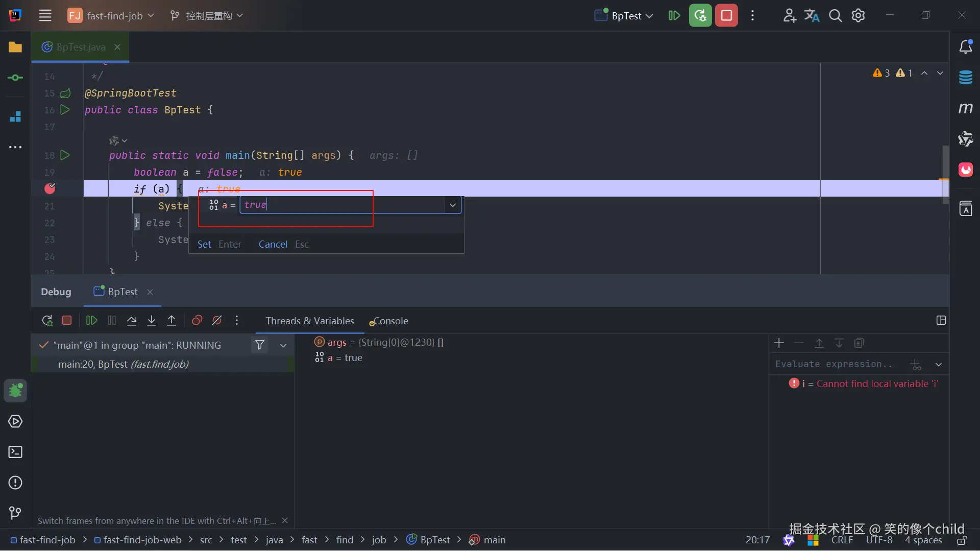The image size is (980, 551).
Task: Stop BpTest with red square button
Action: tap(726, 15)
